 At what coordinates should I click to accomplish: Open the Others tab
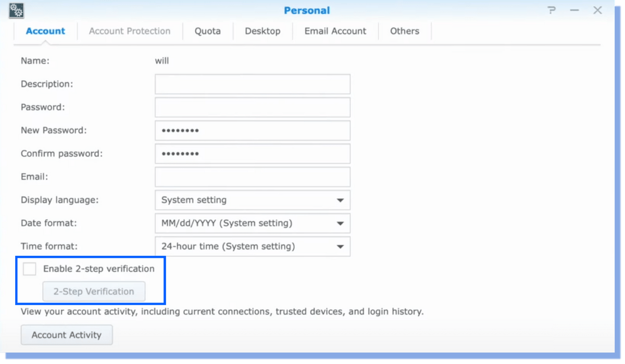405,31
